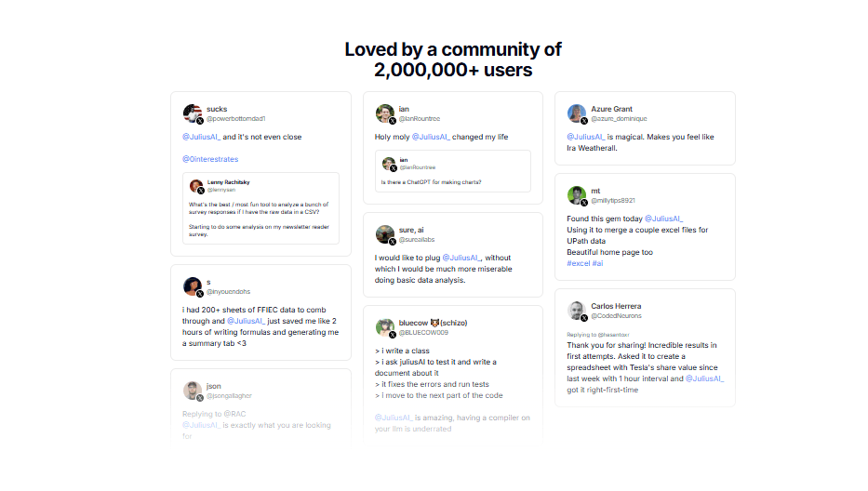Screen dimensions: 868x491
Task: Open the FFIEC data testimonial card
Action: tap(260, 312)
